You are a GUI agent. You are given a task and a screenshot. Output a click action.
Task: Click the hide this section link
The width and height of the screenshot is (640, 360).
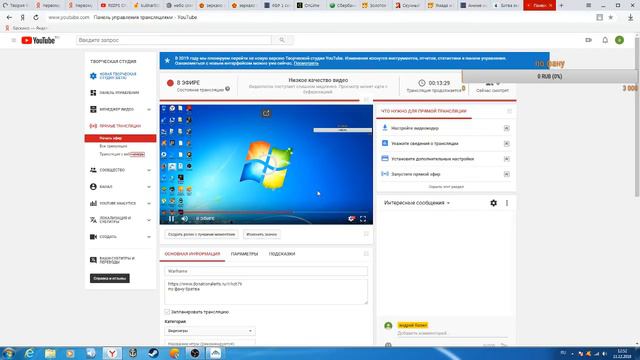point(446,187)
